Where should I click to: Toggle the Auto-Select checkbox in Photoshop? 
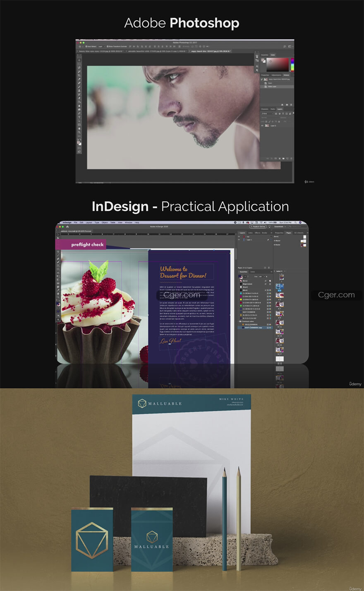[x=86, y=46]
